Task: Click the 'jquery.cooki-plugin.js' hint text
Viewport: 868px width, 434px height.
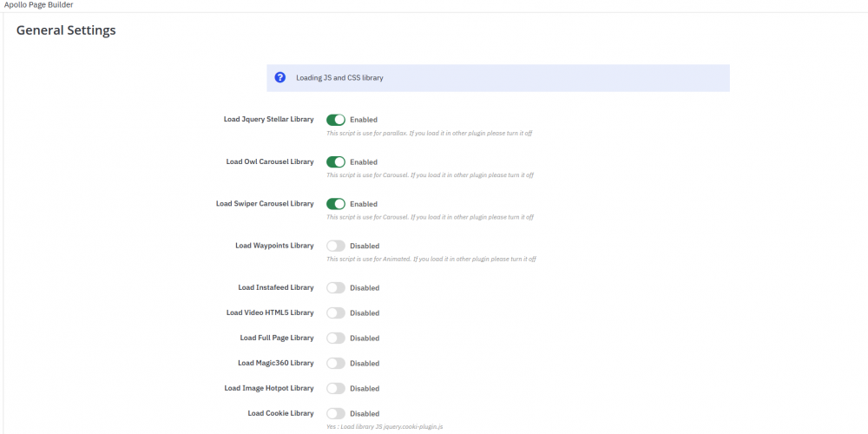Action: pyautogui.click(x=385, y=427)
